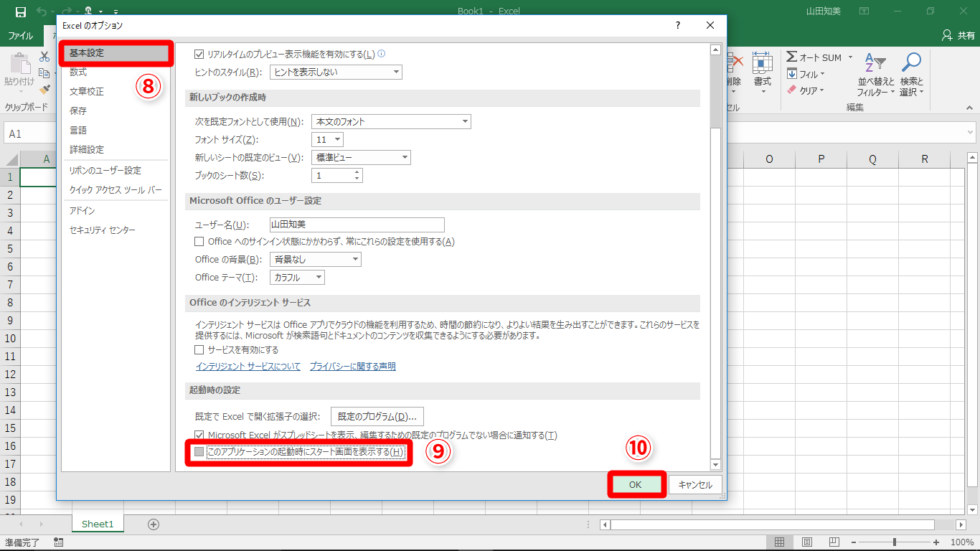
Task: Click the Undo arrow in Excel's title bar
Action: point(41,11)
